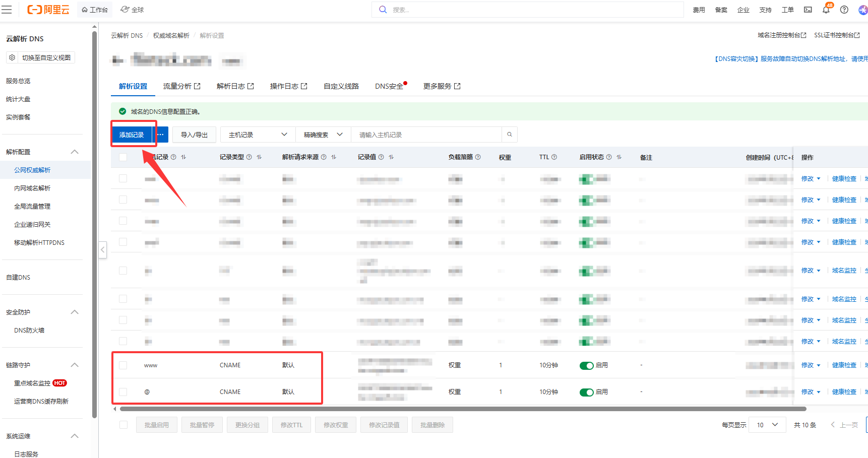Check the checkbox for the www record

[x=123, y=365]
